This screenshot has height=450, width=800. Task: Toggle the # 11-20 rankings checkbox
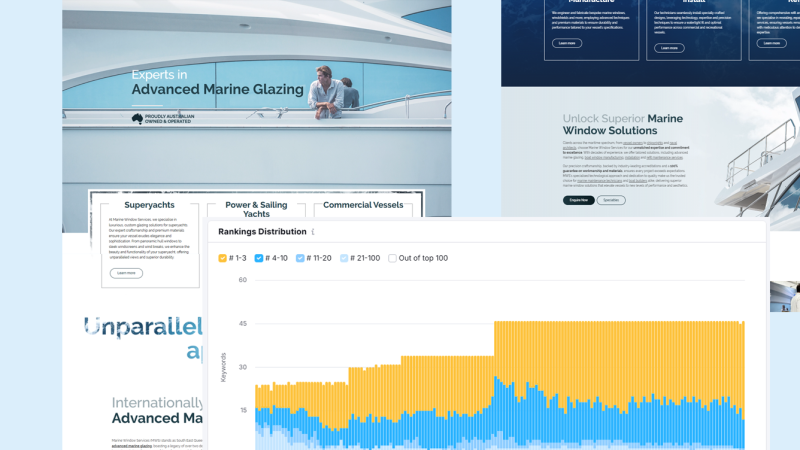click(300, 258)
